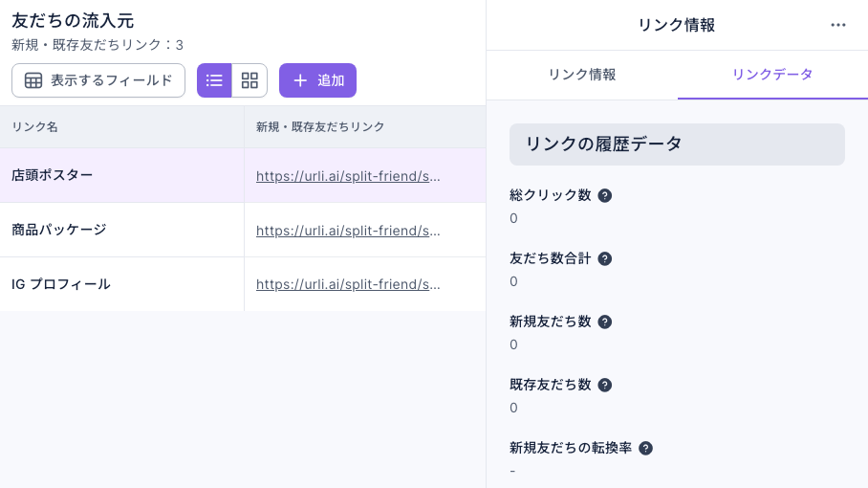Show help for 新規友だちの転換率
Screen dimensions: 868x488
pos(645,448)
